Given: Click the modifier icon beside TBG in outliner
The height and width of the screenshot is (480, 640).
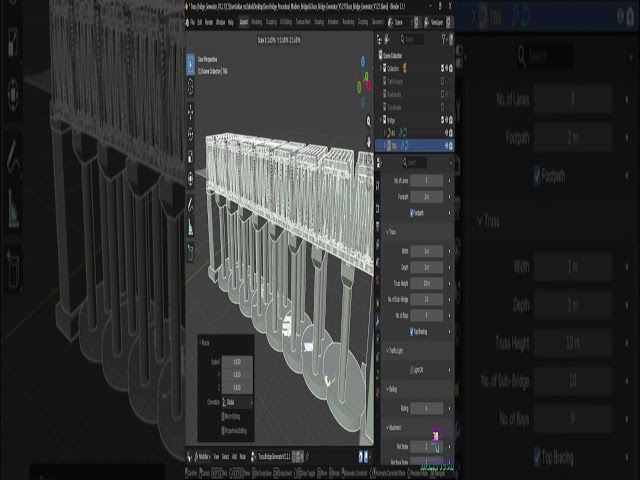Looking at the screenshot, I should (x=403, y=145).
